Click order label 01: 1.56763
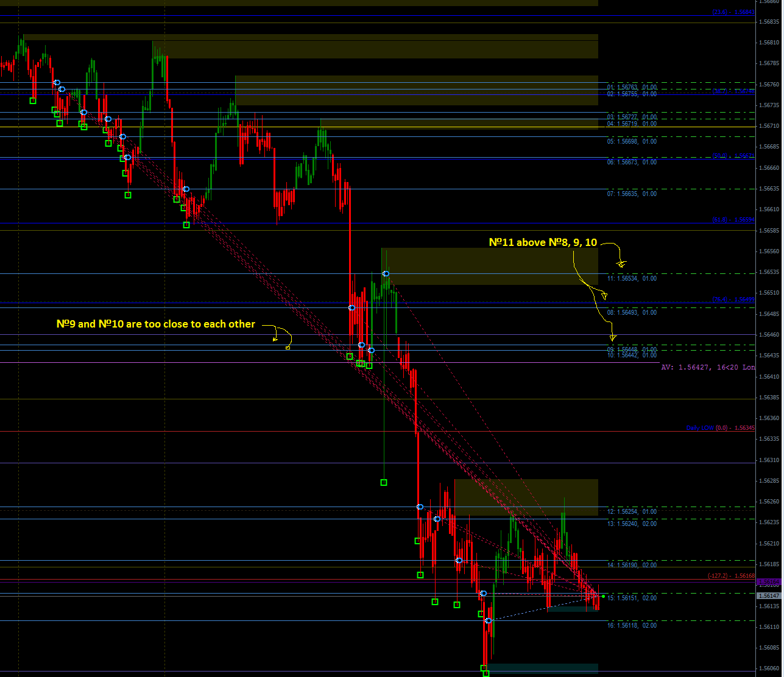This screenshot has height=677, width=784. (x=632, y=87)
